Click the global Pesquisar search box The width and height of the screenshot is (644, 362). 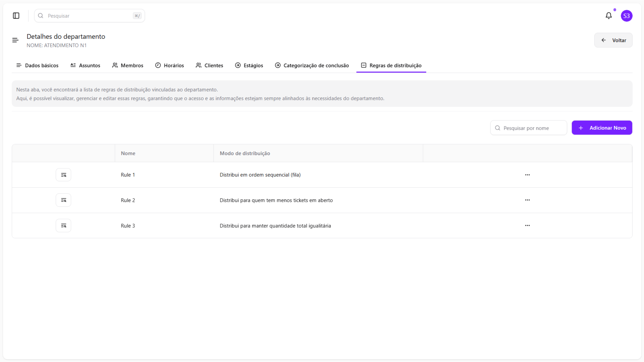point(89,16)
